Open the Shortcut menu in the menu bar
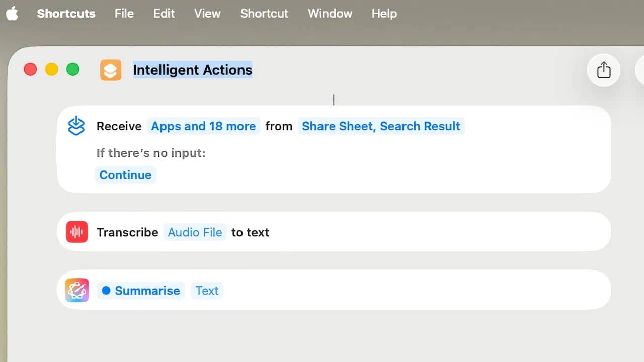Screen dimensions: 644x362 click(x=264, y=14)
